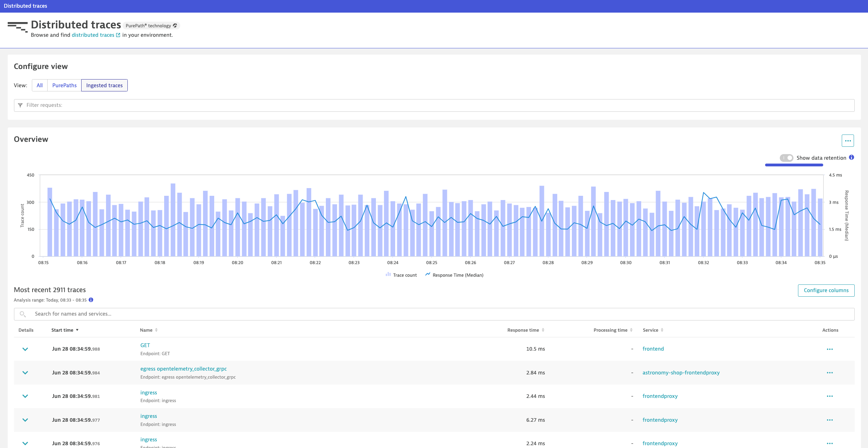
Task: Open egress opentelemetry_collector_grpc trace link
Action: click(x=183, y=369)
